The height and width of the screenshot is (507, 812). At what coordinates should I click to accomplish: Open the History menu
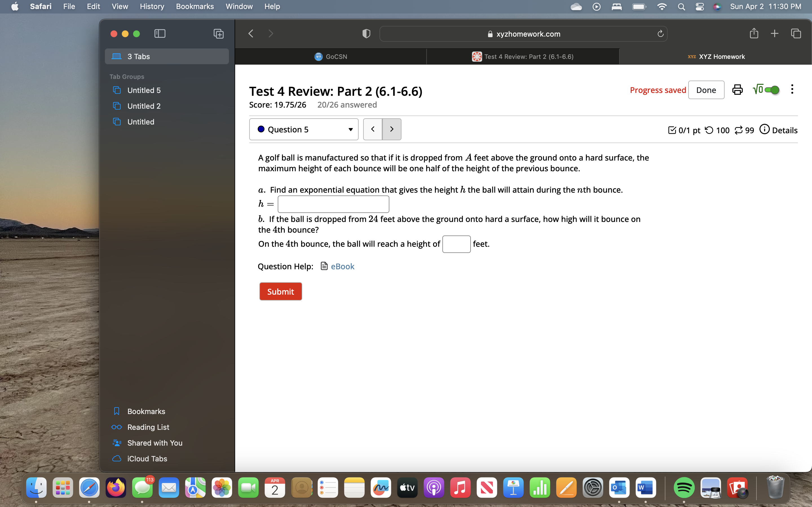(152, 6)
